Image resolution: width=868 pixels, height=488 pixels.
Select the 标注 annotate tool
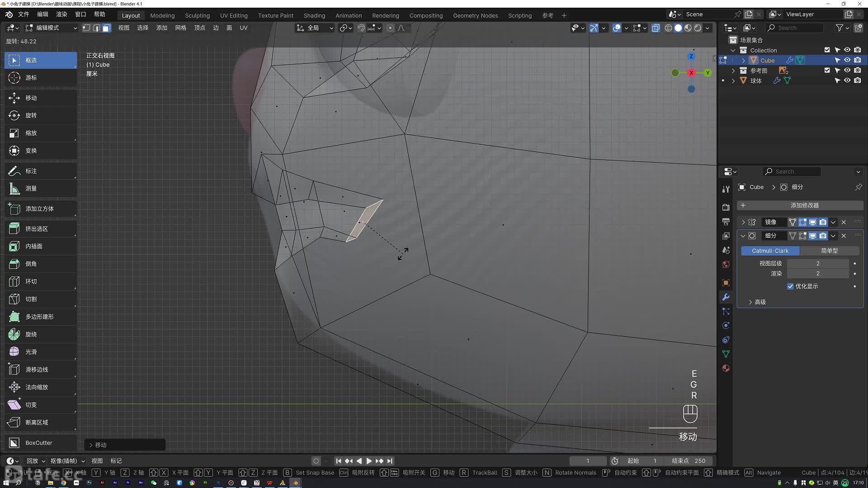(41, 171)
